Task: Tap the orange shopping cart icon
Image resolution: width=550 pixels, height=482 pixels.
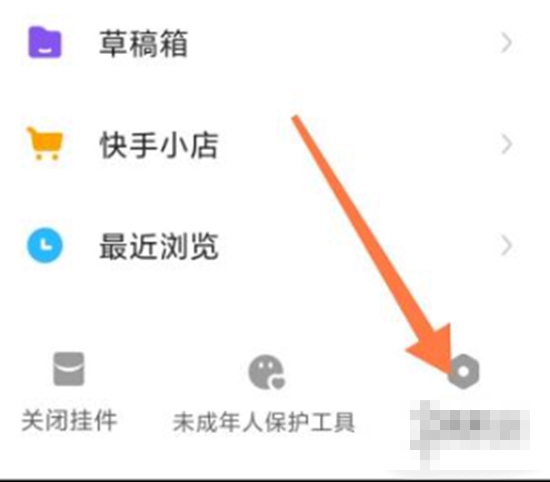Action: [45, 143]
